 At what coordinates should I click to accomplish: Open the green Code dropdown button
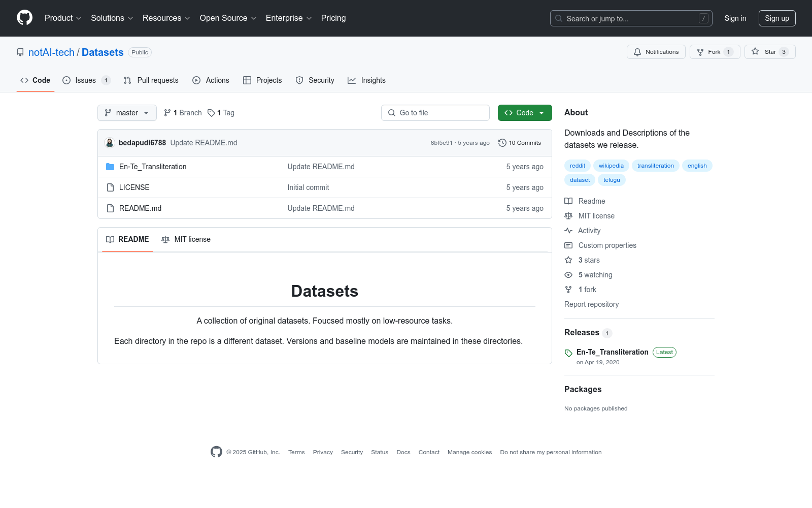tap(525, 113)
